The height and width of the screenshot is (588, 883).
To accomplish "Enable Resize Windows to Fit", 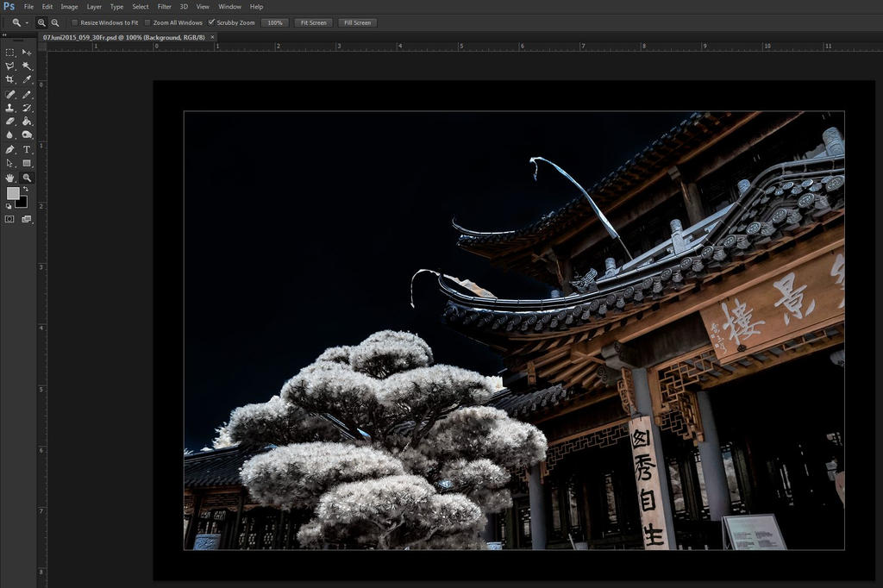I will coord(74,22).
